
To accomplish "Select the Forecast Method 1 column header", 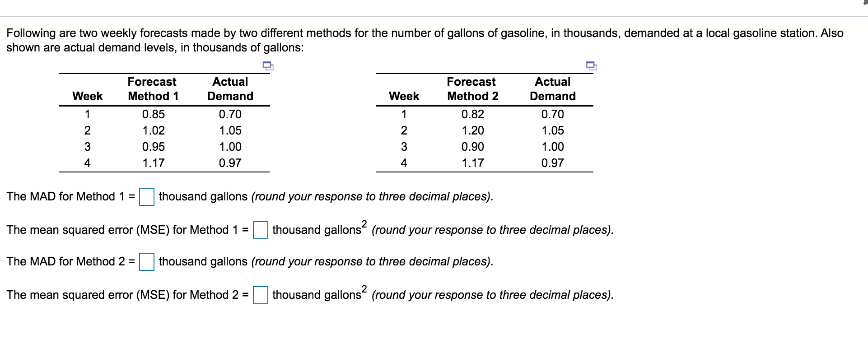I will tap(152, 89).
